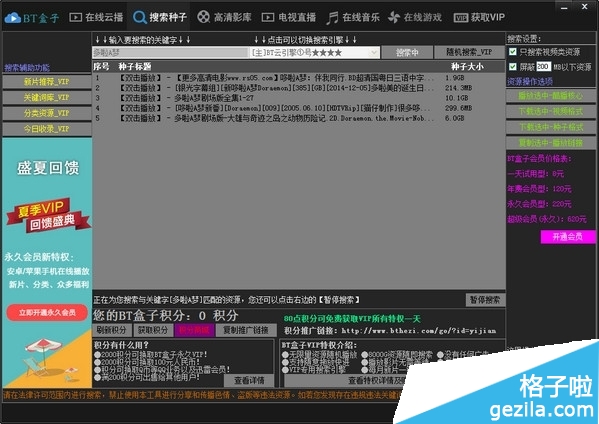Screen dimensions: 599x424
Task: Click the 复制推广链接 button
Action: pos(246,330)
